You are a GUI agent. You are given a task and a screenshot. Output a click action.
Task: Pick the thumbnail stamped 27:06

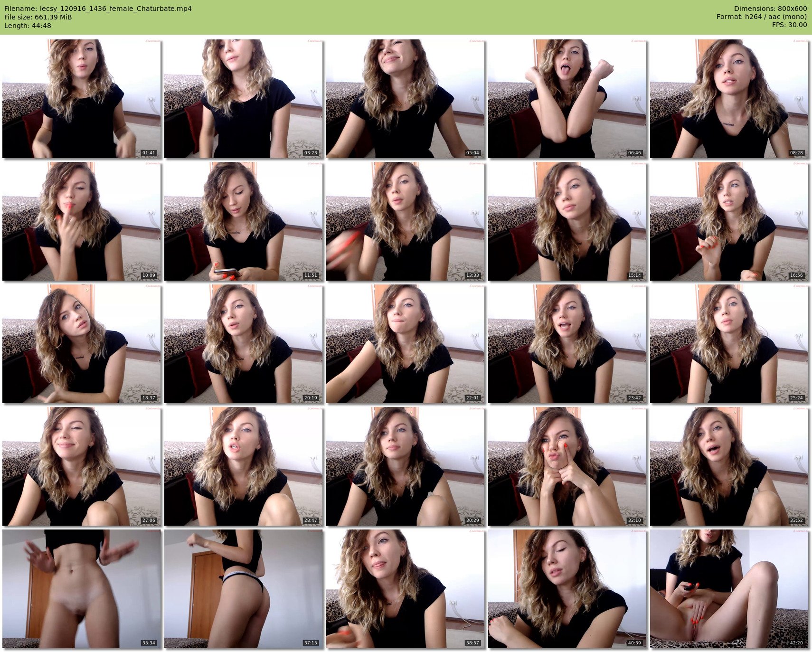[x=82, y=466]
